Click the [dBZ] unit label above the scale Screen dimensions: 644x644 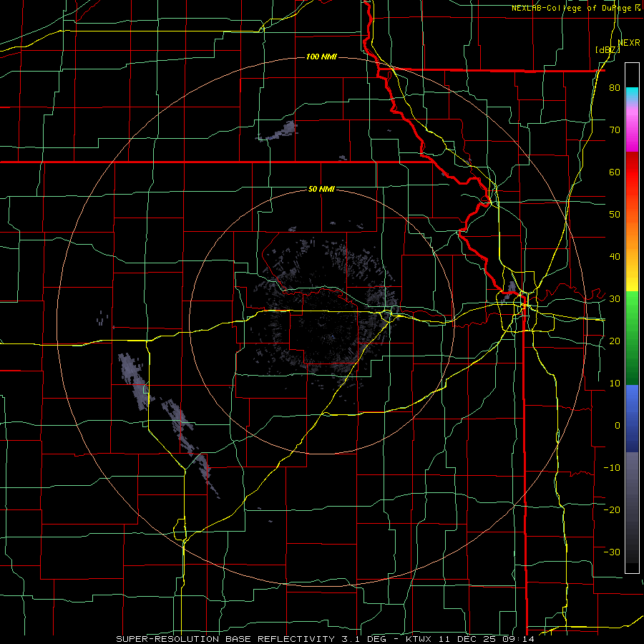[608, 50]
